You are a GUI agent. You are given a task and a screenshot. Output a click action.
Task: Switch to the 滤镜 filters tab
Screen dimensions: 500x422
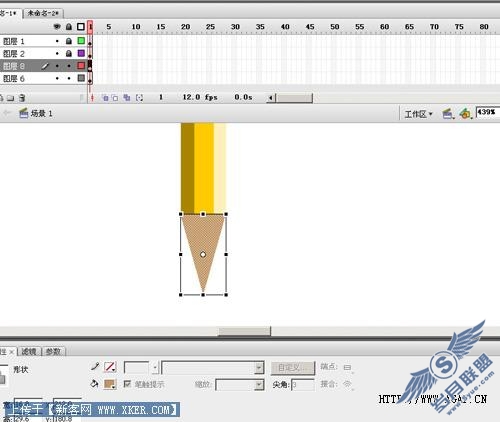click(x=29, y=351)
